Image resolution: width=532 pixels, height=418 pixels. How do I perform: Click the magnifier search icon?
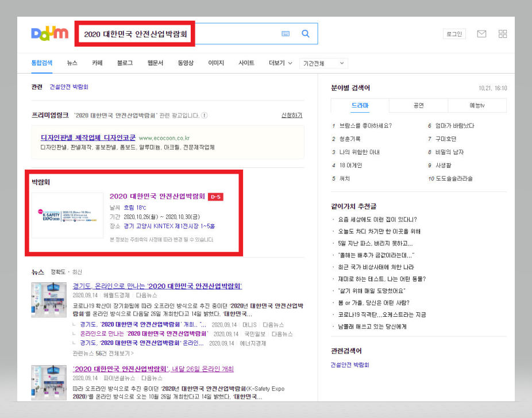coord(306,33)
